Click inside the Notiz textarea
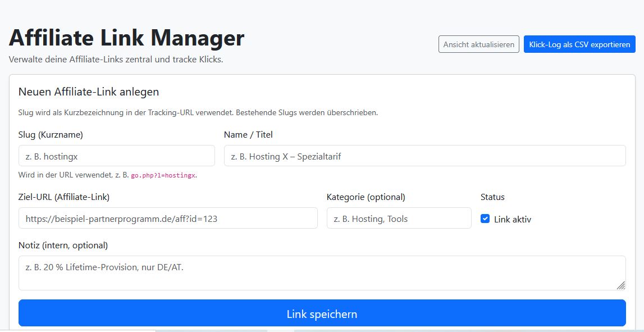644x332 pixels. (x=322, y=273)
